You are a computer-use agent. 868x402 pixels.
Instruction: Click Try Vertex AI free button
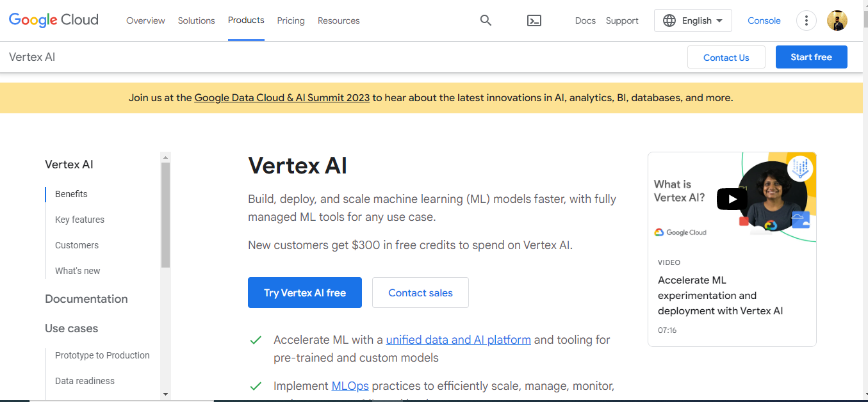click(305, 293)
